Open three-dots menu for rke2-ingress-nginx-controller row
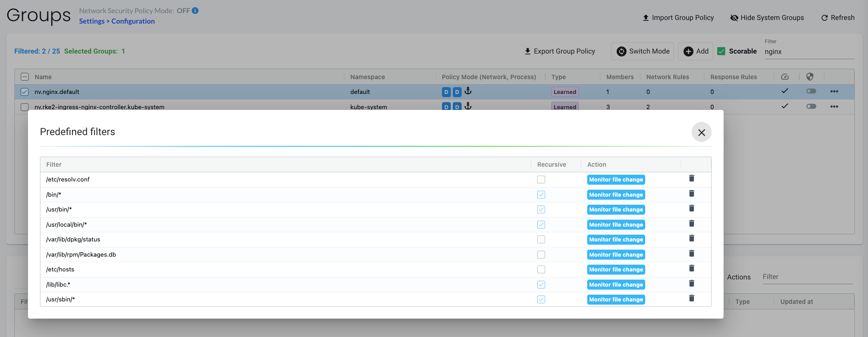Image resolution: width=868 pixels, height=337 pixels. click(x=834, y=106)
